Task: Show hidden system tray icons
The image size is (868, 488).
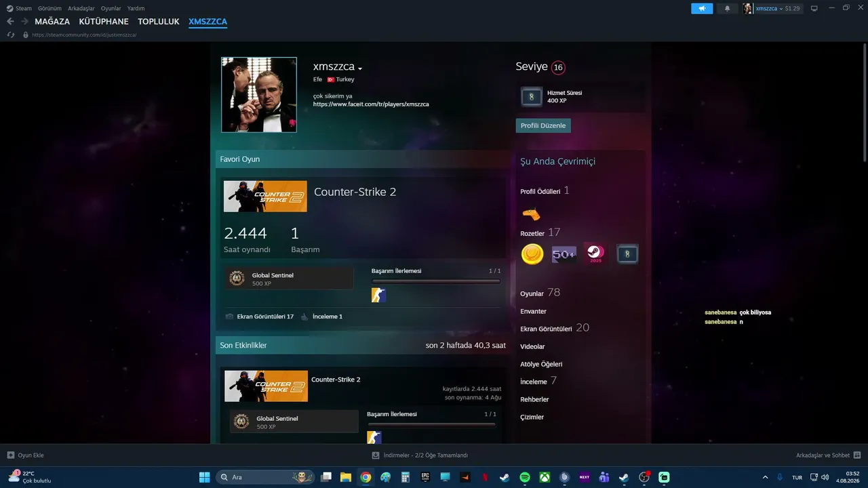Action: (766, 477)
